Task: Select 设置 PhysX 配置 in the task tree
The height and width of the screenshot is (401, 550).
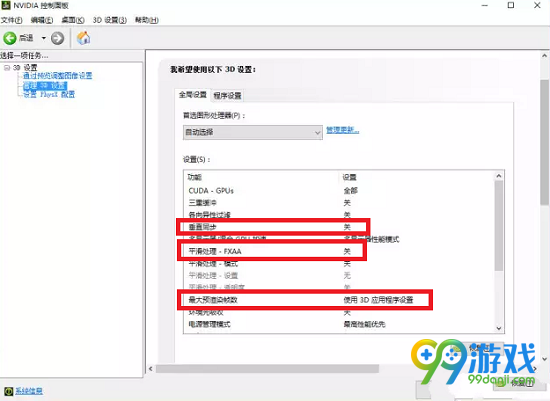Action: click(49, 94)
